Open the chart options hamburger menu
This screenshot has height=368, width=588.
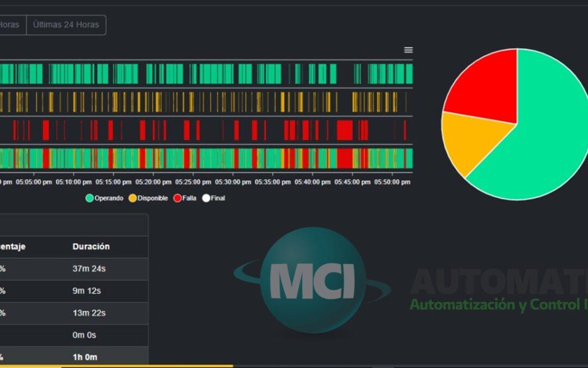(x=408, y=50)
